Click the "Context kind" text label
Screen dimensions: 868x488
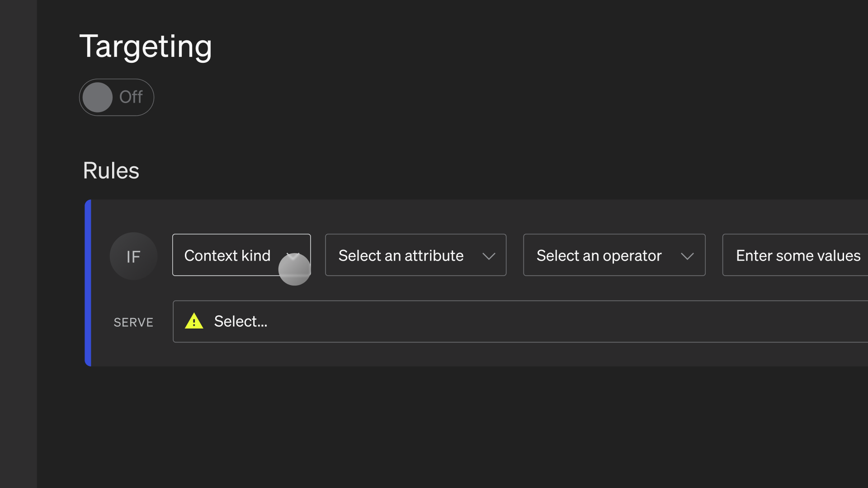tap(227, 256)
